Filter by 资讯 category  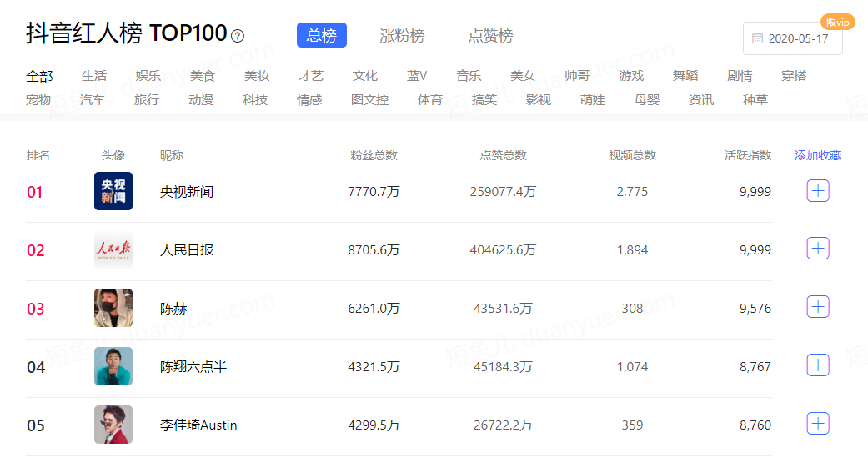coord(701,100)
